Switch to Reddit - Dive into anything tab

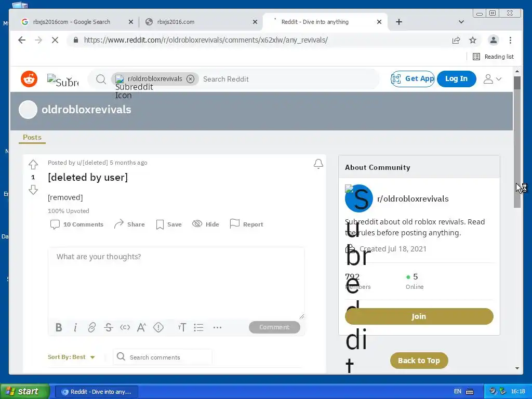pyautogui.click(x=315, y=22)
